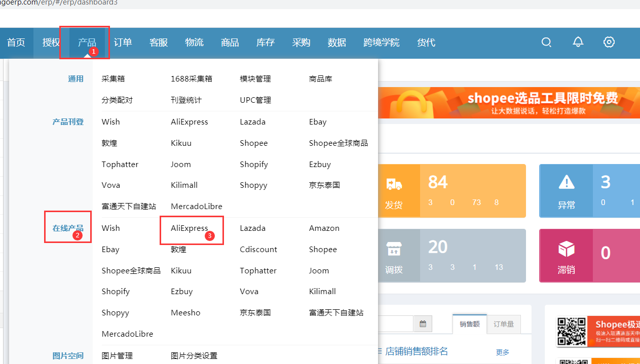This screenshot has height=364, width=640.
Task: Open the 订单 navigation menu
Action: click(123, 43)
